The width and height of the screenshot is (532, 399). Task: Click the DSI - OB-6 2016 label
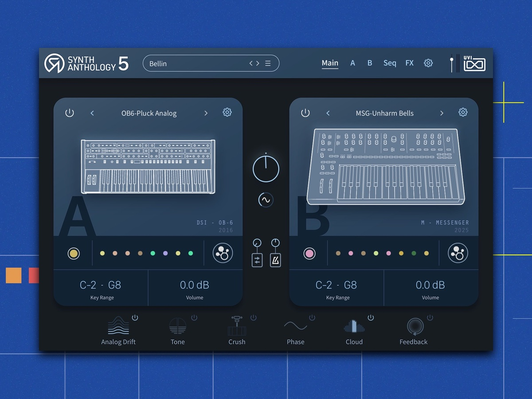(x=215, y=226)
